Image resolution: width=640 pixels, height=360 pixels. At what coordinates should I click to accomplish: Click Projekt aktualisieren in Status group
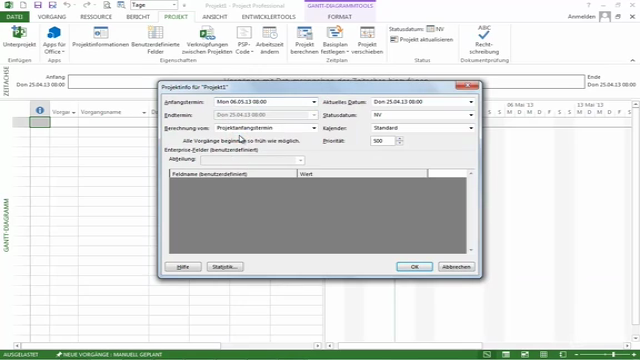[422, 40]
